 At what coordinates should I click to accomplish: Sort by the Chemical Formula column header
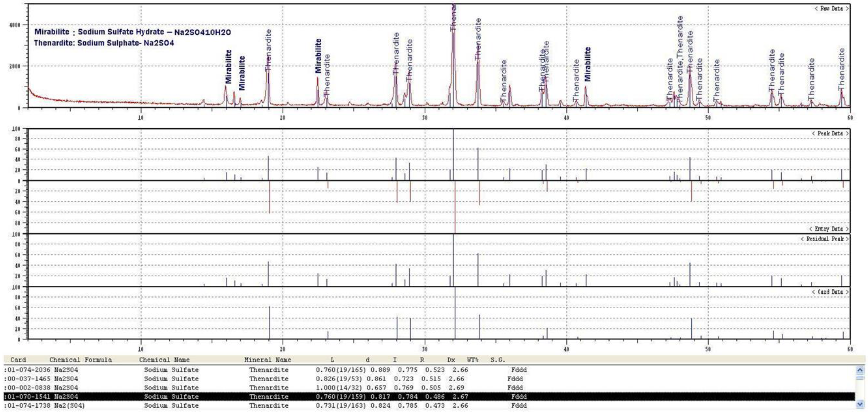(80, 360)
